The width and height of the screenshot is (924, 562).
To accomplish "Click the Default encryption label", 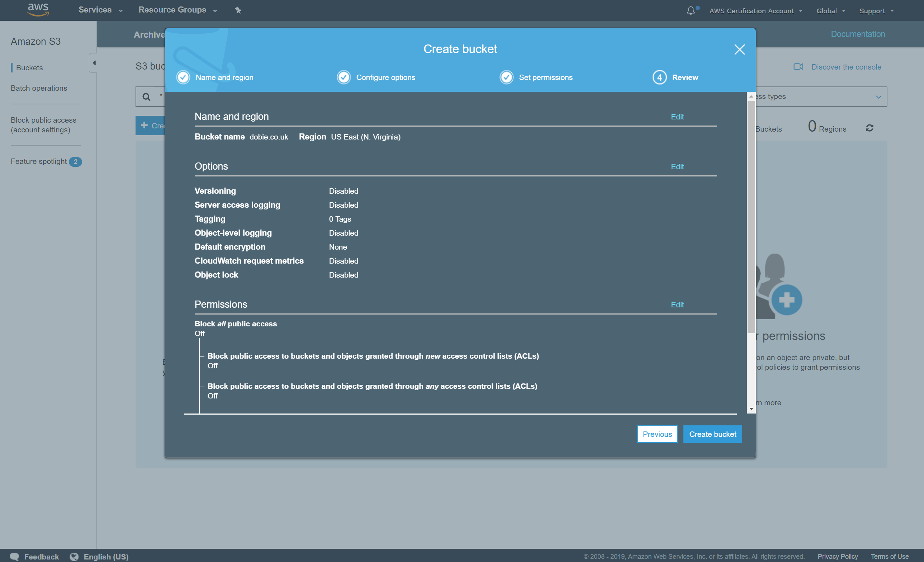I will [230, 247].
